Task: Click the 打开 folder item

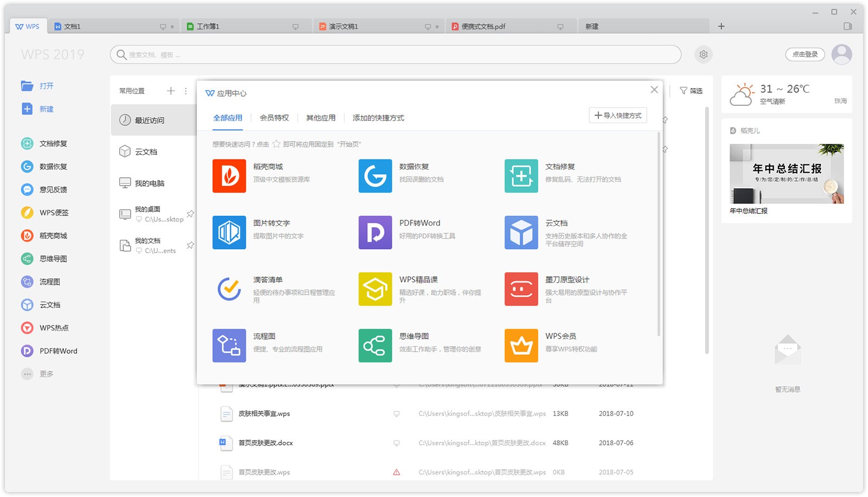Action: pyautogui.click(x=37, y=86)
